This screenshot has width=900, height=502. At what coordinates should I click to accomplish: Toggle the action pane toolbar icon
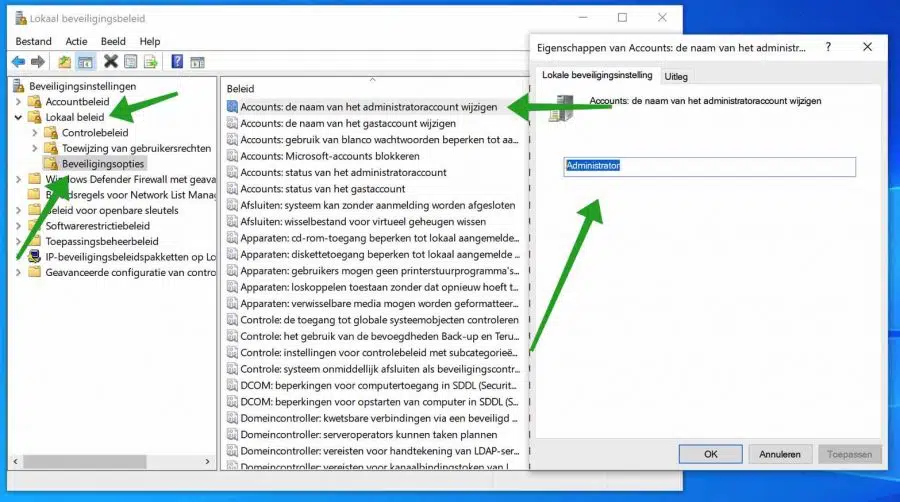[197, 62]
